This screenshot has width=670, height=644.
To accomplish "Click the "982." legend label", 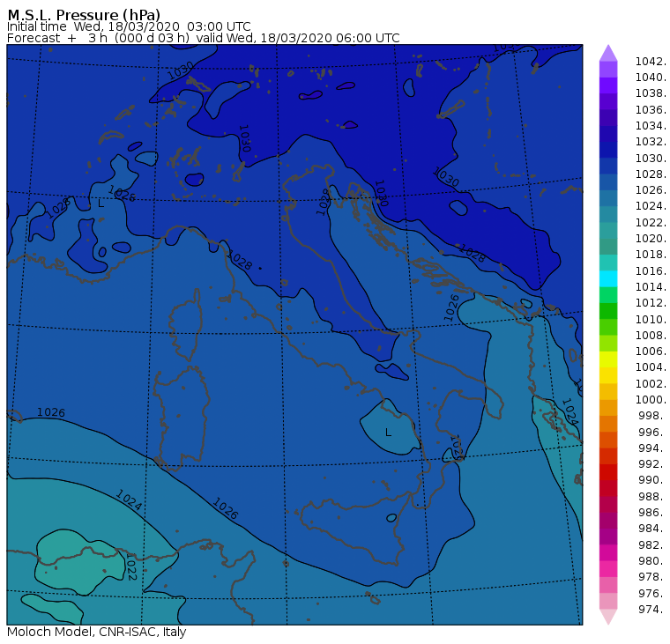I will [652, 544].
